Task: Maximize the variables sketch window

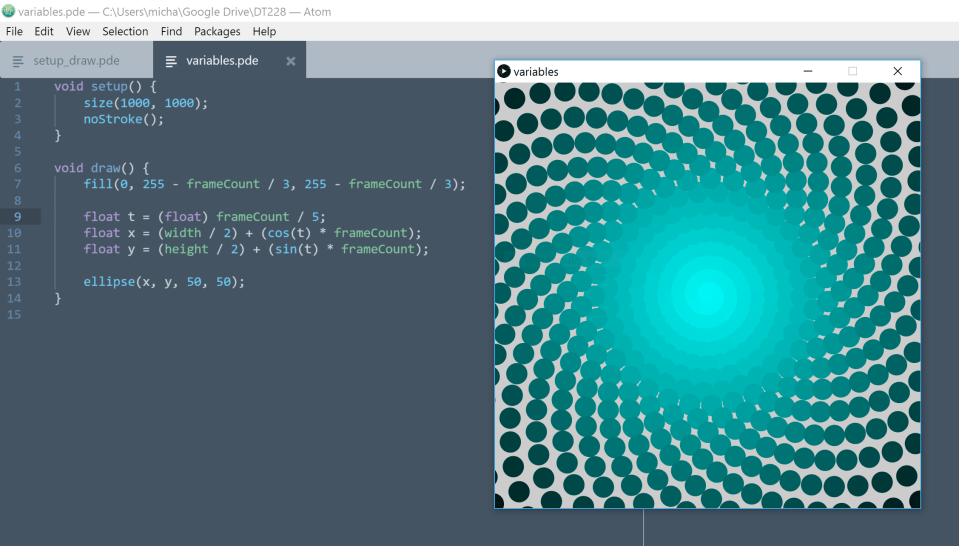Action: [x=853, y=71]
